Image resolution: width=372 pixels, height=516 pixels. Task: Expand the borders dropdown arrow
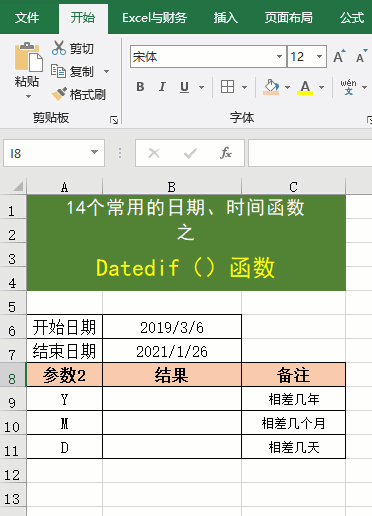click(x=244, y=87)
